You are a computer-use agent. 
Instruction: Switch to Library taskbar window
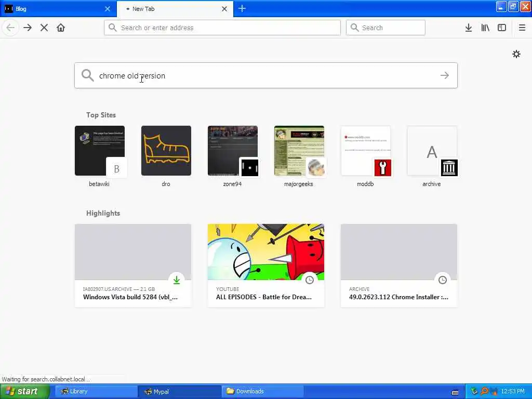click(x=96, y=391)
